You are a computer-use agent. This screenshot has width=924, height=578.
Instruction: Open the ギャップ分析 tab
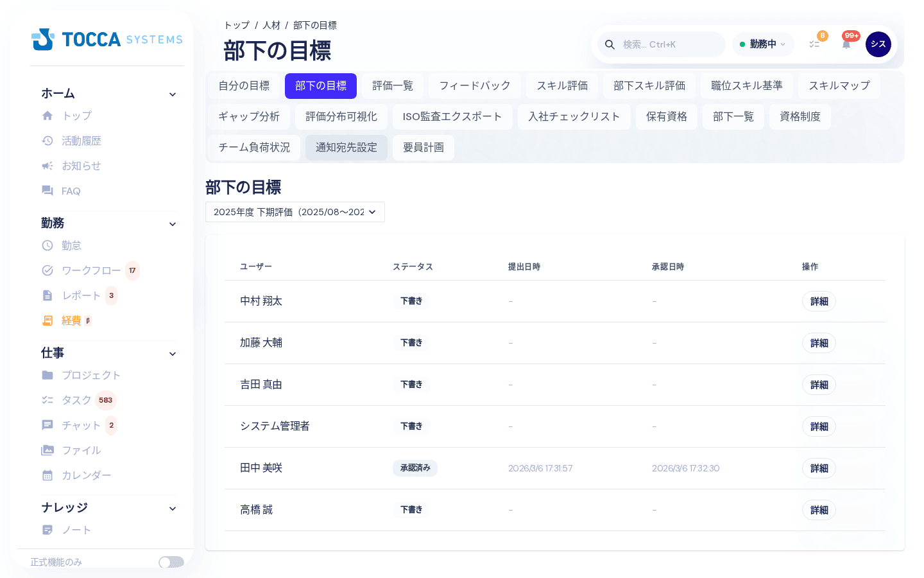249,117
